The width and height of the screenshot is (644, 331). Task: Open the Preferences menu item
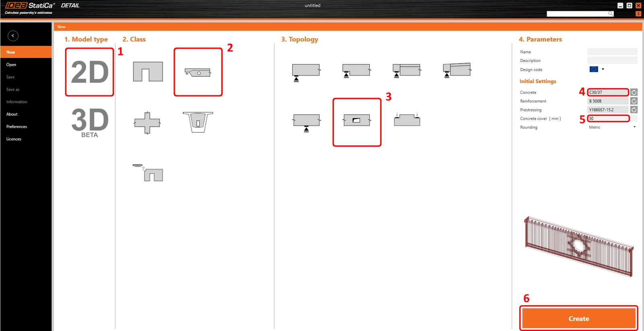(x=17, y=127)
